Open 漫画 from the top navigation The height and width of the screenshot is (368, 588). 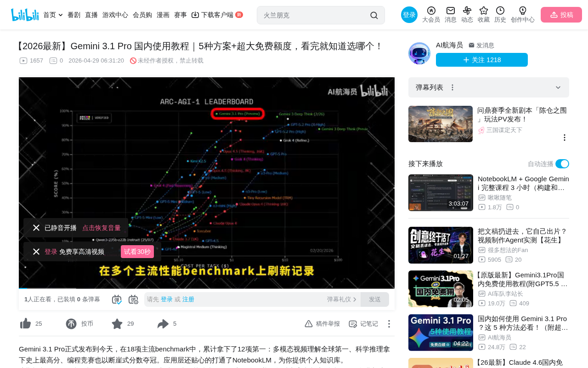click(163, 15)
